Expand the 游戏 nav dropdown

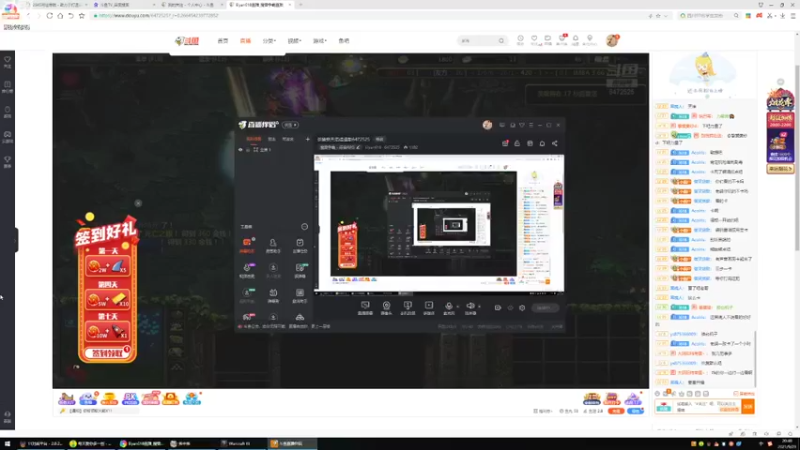point(319,41)
